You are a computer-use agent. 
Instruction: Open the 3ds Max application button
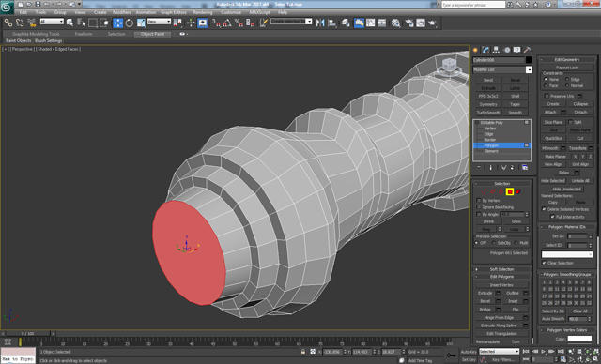pos(7,7)
